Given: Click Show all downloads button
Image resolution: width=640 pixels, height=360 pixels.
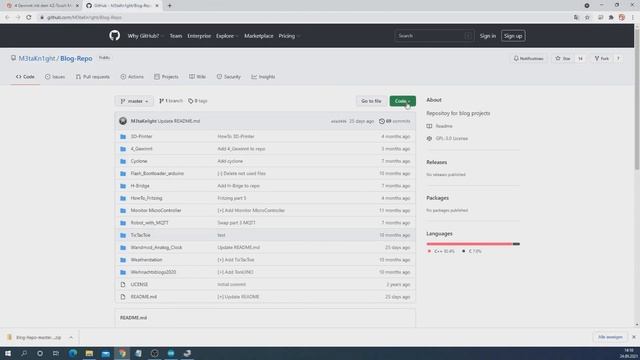Looking at the screenshot, I should click(x=610, y=337).
